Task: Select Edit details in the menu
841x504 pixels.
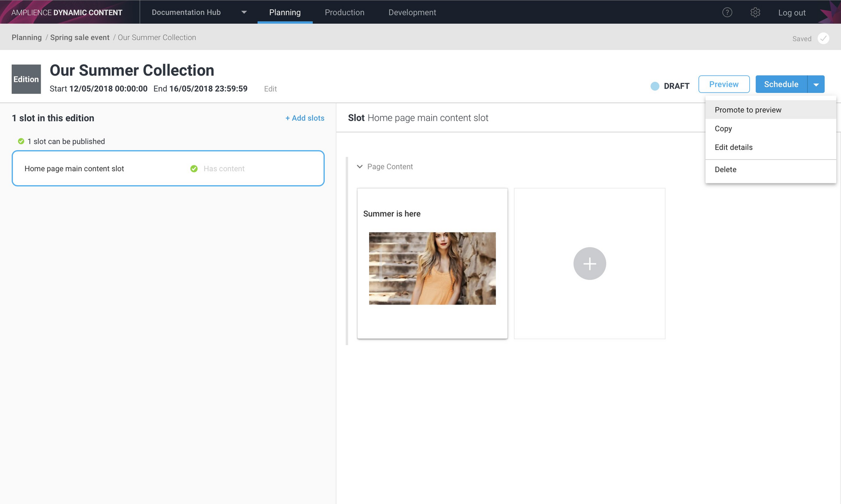Action: [770, 147]
